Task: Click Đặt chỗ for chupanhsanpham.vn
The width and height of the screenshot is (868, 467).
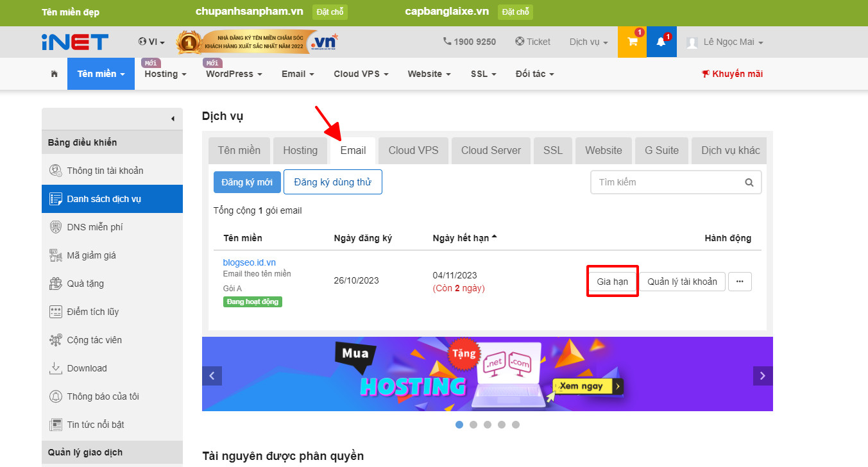Action: (330, 12)
